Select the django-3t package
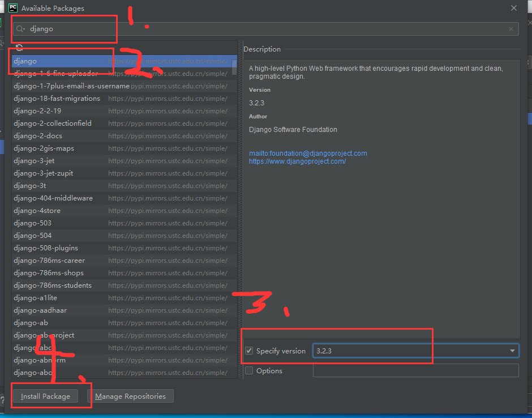532x418 pixels. tap(124, 186)
